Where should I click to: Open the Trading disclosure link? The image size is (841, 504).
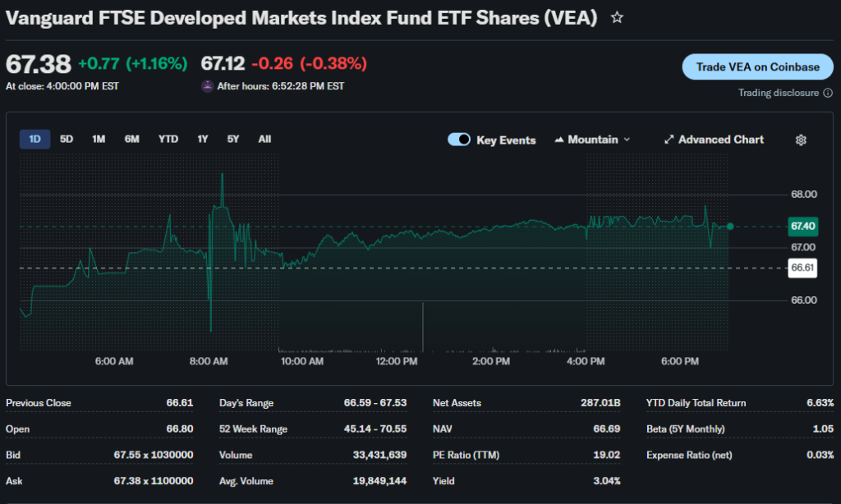[778, 93]
